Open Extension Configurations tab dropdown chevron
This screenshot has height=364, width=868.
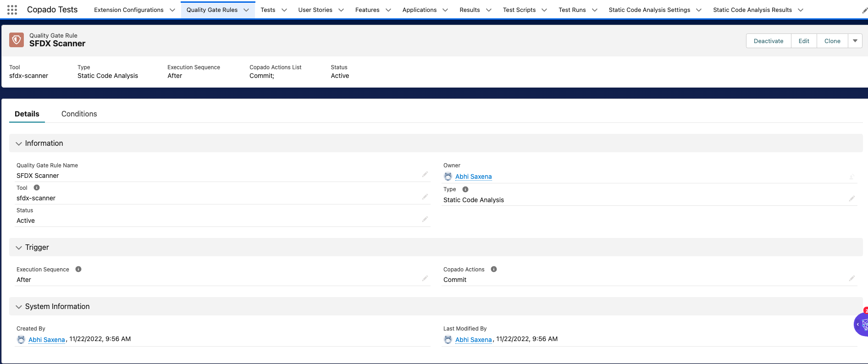click(x=172, y=10)
